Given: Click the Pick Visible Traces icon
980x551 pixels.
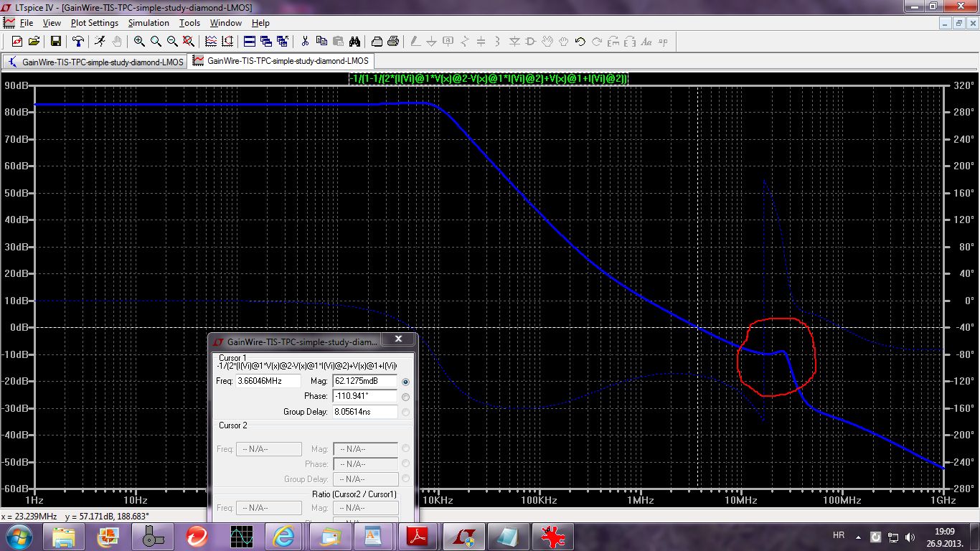Looking at the screenshot, I should click(x=211, y=42).
